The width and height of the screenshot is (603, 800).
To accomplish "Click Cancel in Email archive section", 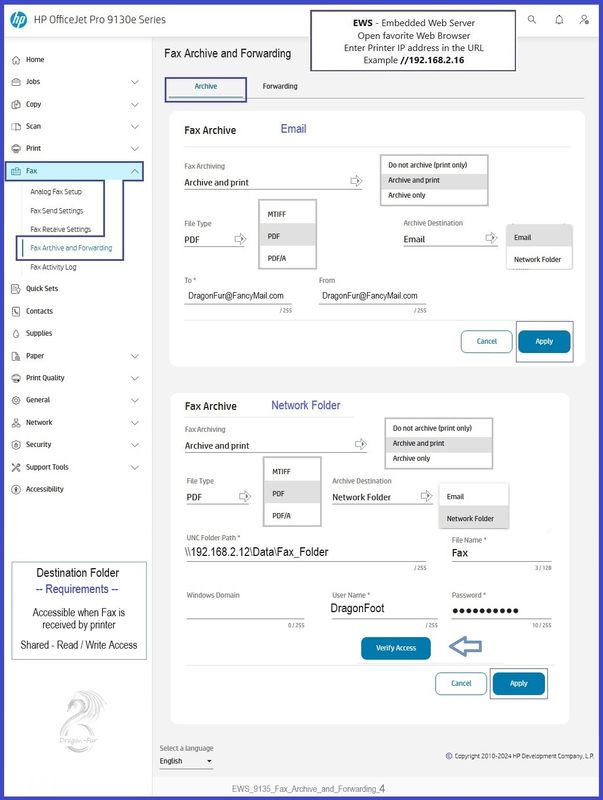I will [x=487, y=341].
